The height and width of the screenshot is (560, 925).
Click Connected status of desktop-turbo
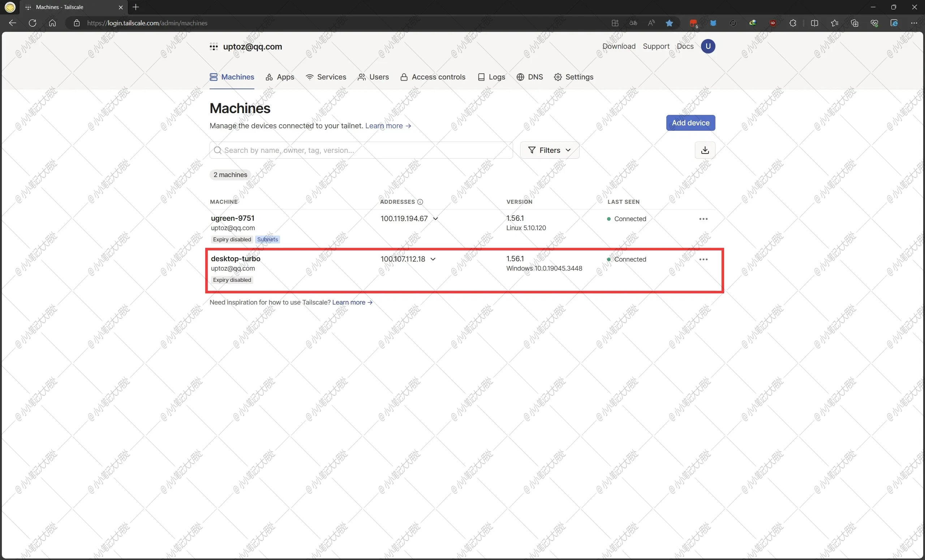(x=627, y=259)
